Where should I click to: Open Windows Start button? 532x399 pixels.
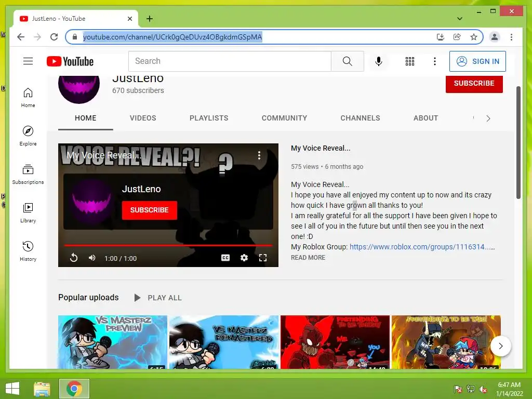(12, 389)
